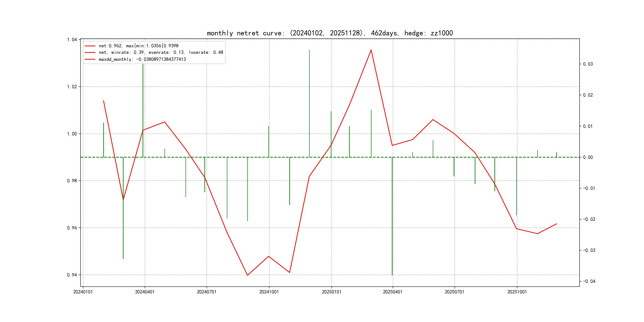644x322 pixels.
Task: Click the 1.00 left axis tick label
Action: (x=72, y=134)
